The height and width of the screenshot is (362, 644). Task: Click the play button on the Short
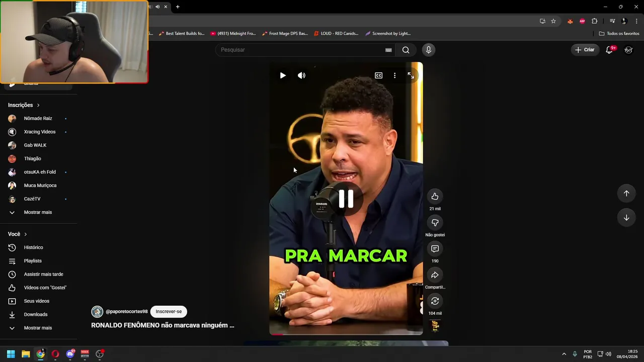pyautogui.click(x=283, y=75)
